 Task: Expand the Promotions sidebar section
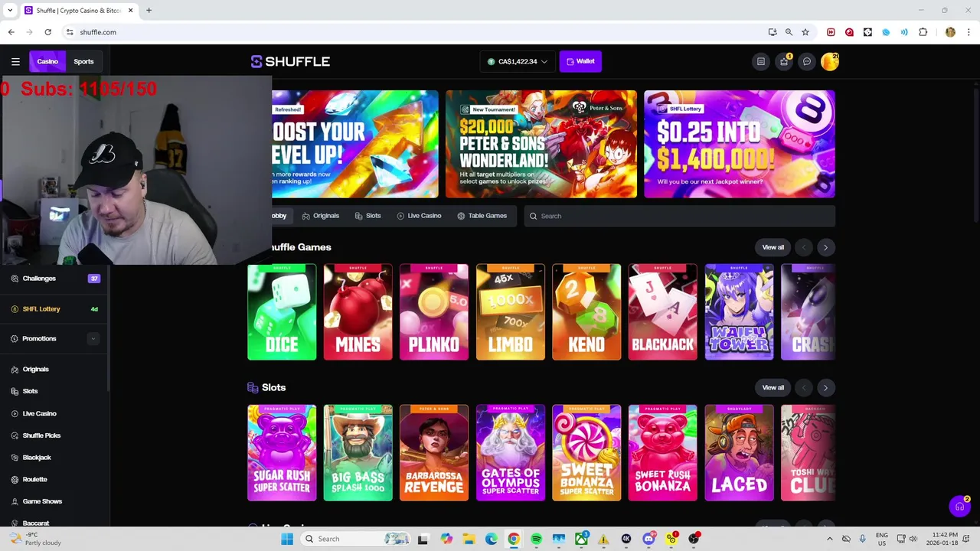[x=93, y=338]
